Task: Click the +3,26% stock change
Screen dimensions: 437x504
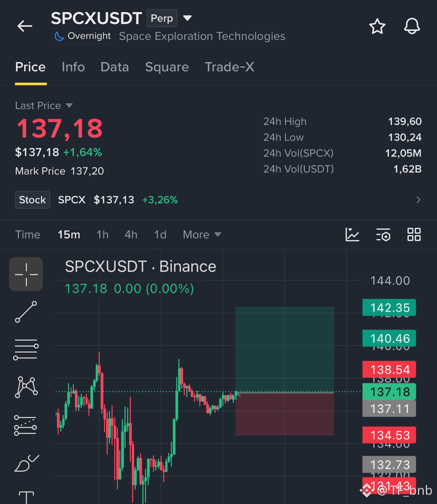Action: pos(160,200)
